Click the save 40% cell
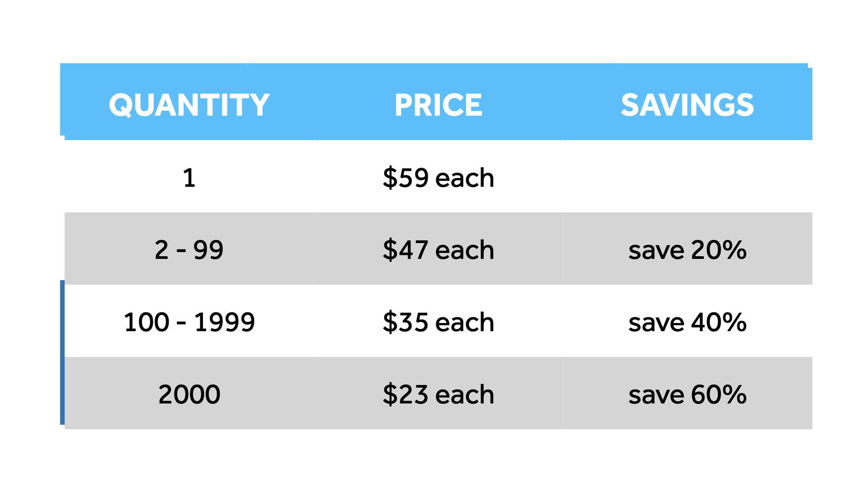The width and height of the screenshot is (868, 488). (x=687, y=322)
